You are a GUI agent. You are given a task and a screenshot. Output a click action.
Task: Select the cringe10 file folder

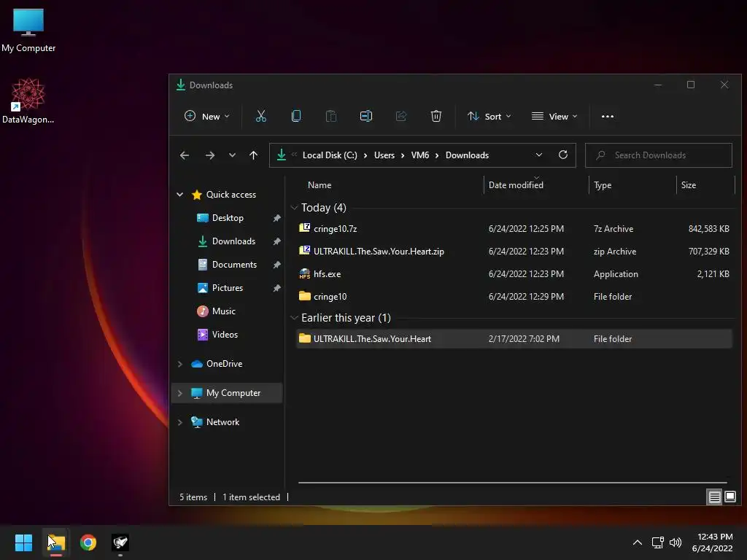point(514,296)
